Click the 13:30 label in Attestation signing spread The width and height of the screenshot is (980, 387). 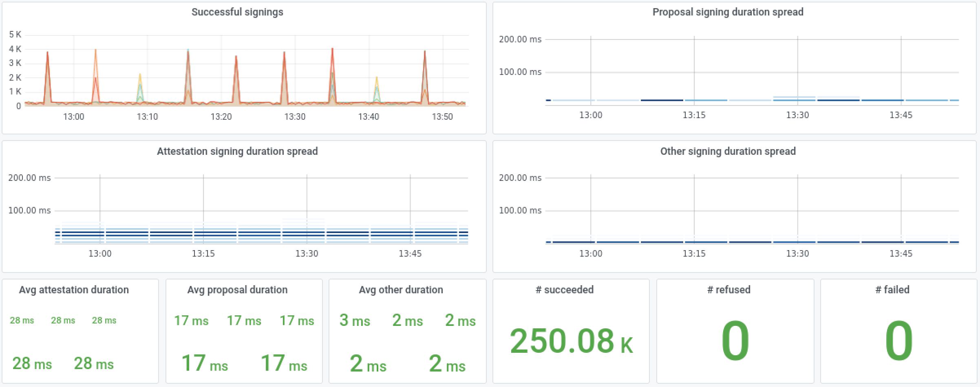307,254
